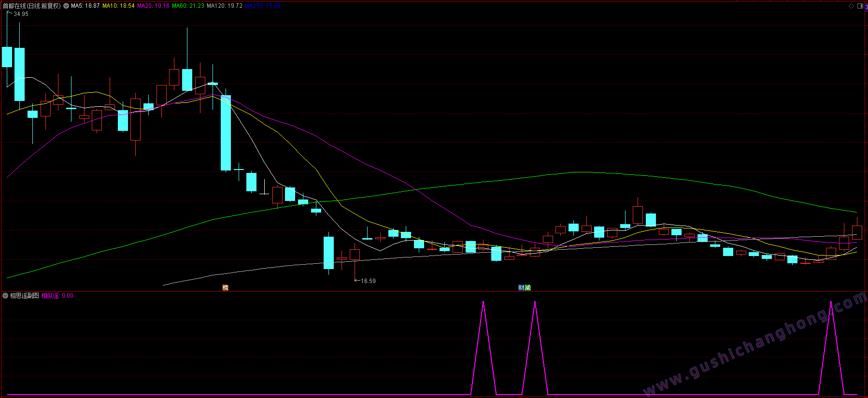The width and height of the screenshot is (868, 398).
Task: Expand the main chart indicator dropdown arrow
Action: click(x=66, y=6)
